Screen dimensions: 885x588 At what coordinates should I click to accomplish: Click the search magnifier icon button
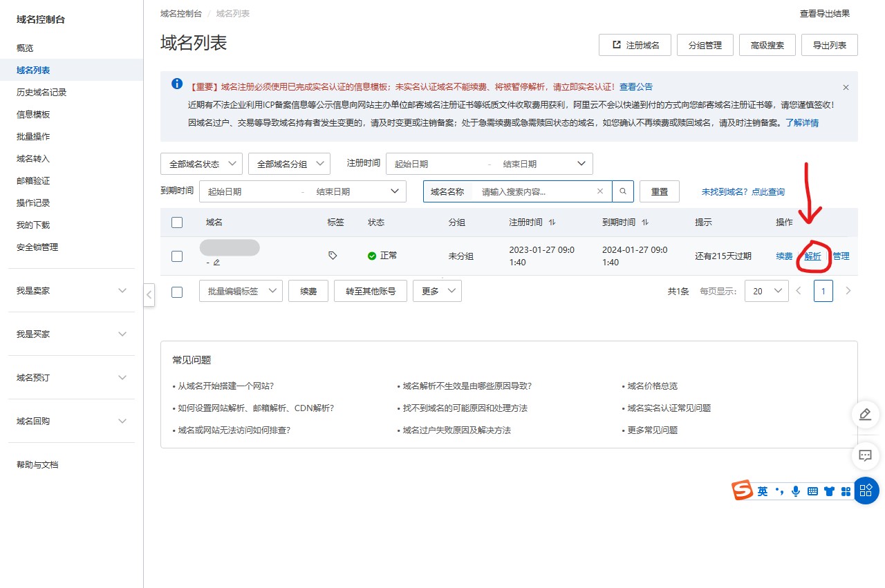click(623, 191)
